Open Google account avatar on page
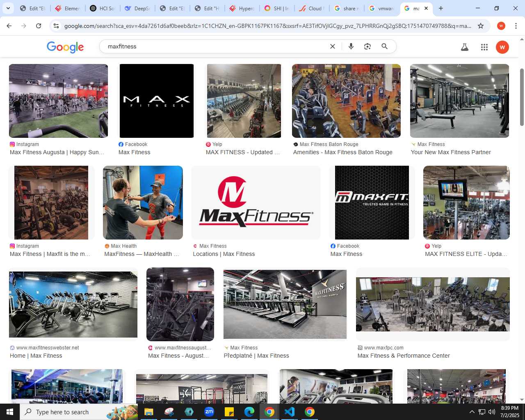 (x=502, y=47)
